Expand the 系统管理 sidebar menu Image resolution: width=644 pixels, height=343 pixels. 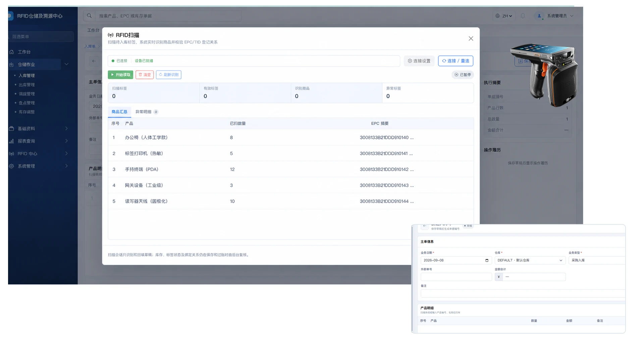(x=39, y=166)
